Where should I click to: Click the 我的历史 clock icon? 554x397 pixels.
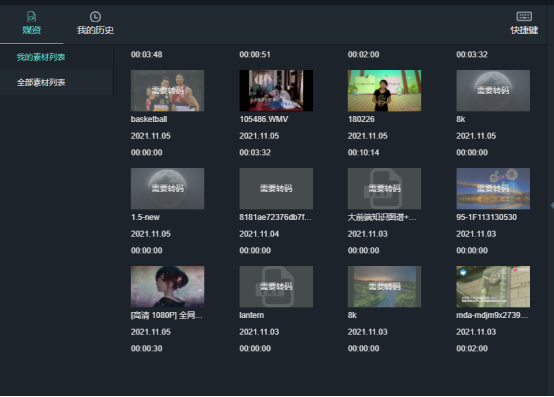pyautogui.click(x=95, y=17)
